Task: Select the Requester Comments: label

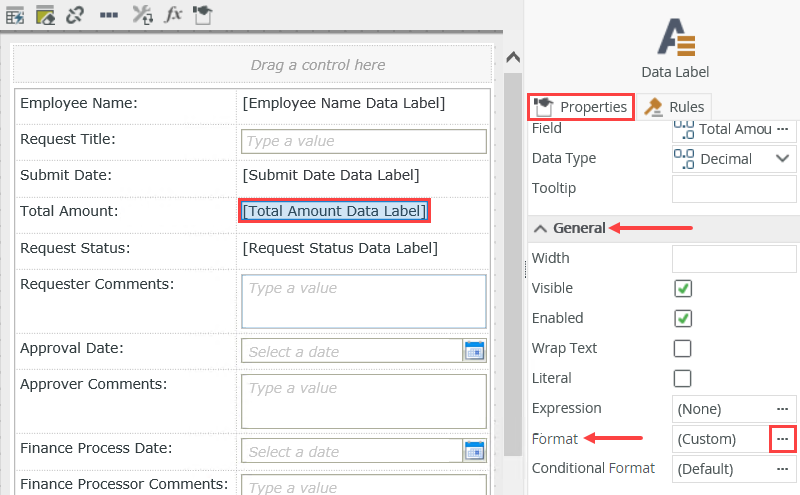Action: pos(97,284)
